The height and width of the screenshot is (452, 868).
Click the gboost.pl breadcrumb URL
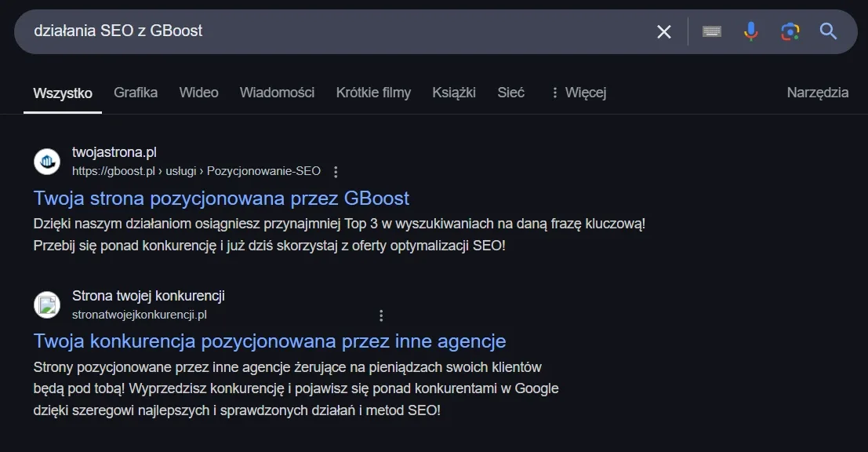coord(197,171)
